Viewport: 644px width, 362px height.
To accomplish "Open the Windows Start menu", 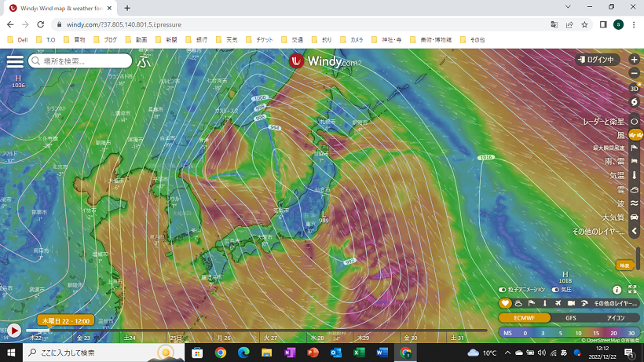I will point(11,353).
